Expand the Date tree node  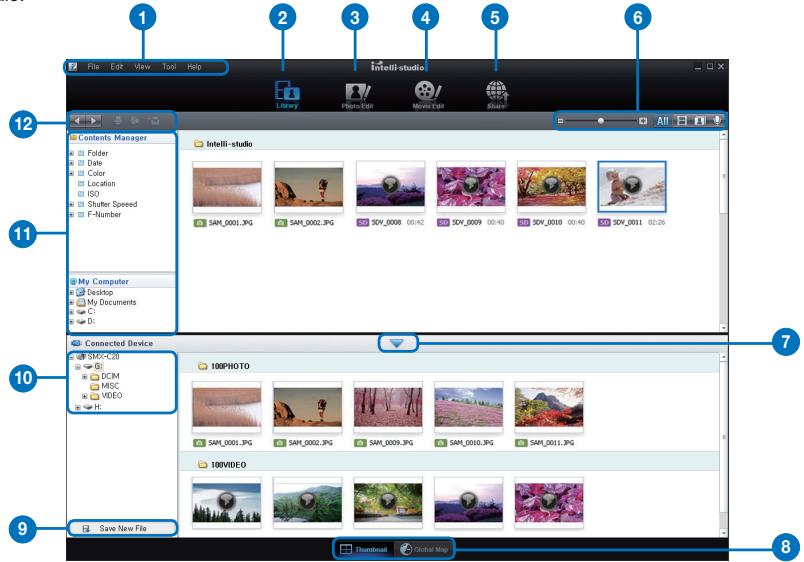(x=72, y=163)
